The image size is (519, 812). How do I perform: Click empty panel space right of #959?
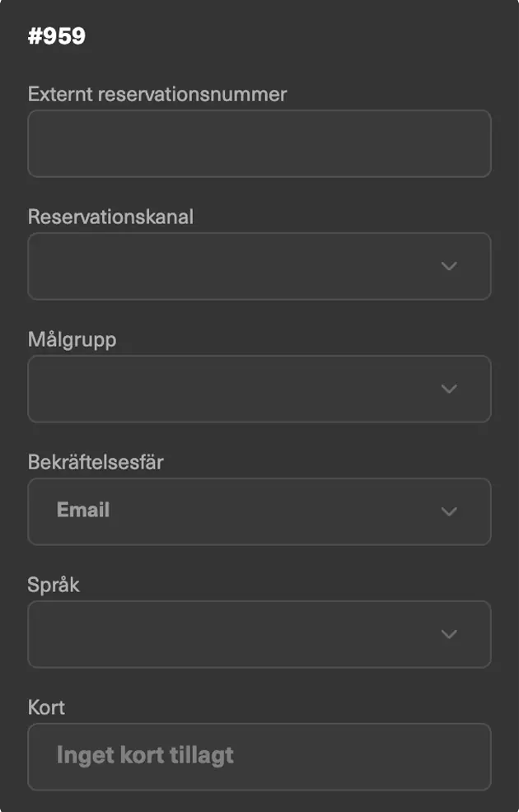point(313,36)
